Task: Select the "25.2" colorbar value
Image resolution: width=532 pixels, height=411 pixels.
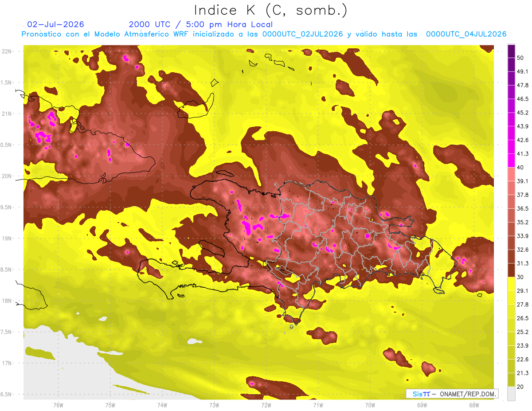Action: pyautogui.click(x=523, y=332)
